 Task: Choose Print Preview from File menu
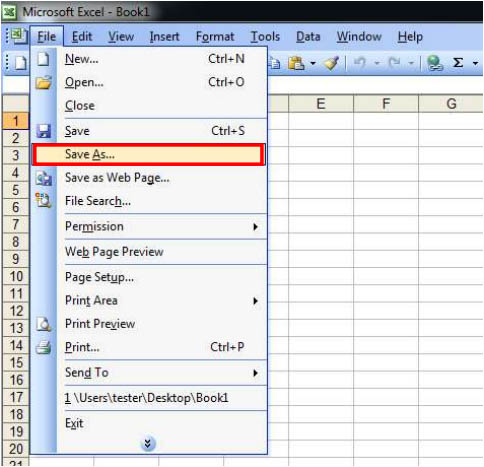149,324
